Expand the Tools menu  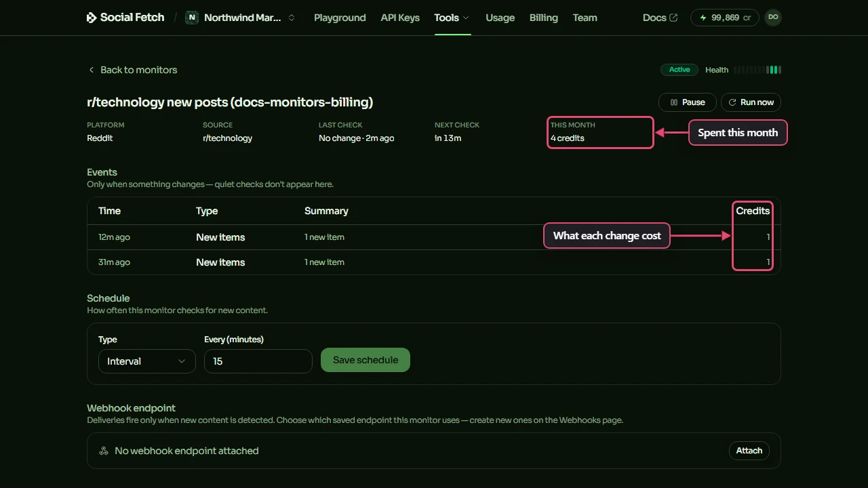(452, 18)
